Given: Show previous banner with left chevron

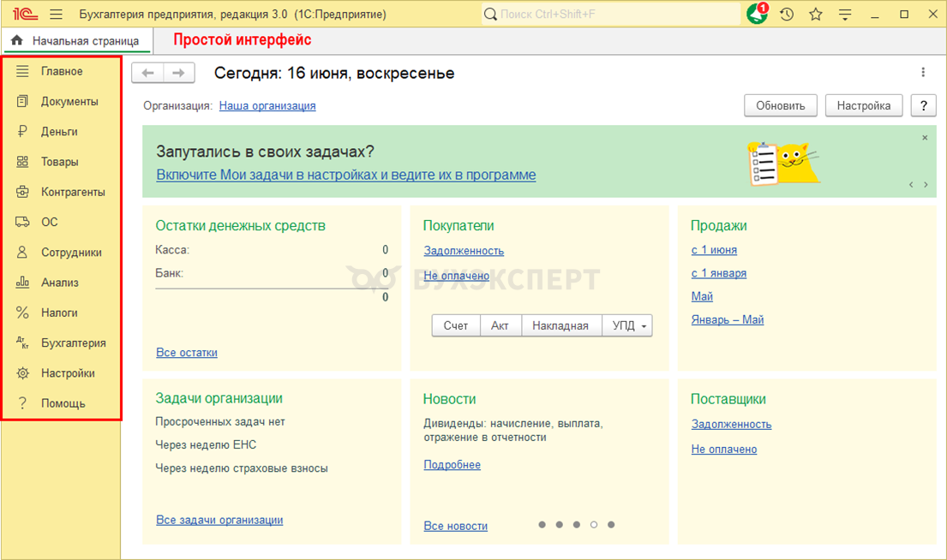Looking at the screenshot, I should 911,185.
